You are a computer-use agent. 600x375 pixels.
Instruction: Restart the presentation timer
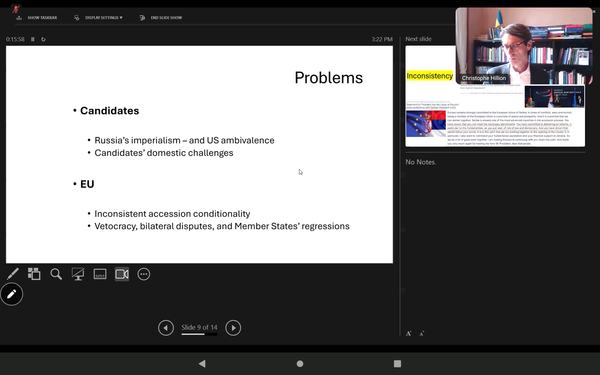pyautogui.click(x=43, y=39)
